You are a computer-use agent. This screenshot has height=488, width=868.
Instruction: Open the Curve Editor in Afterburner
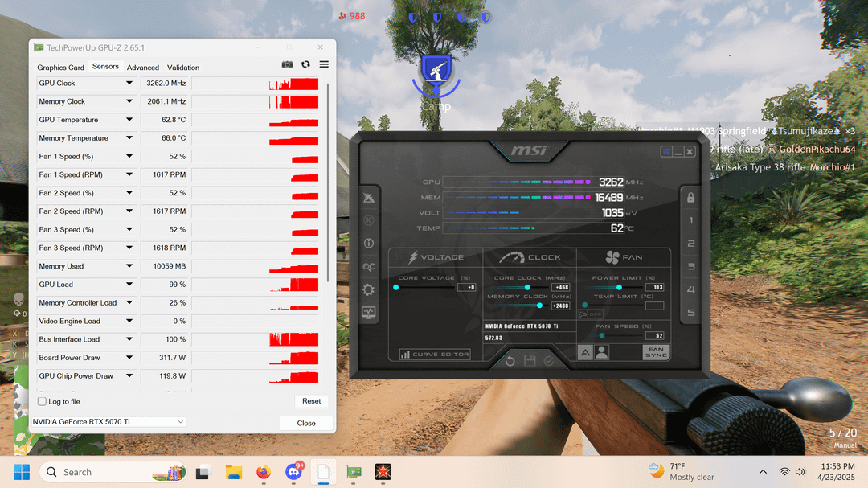(435, 355)
